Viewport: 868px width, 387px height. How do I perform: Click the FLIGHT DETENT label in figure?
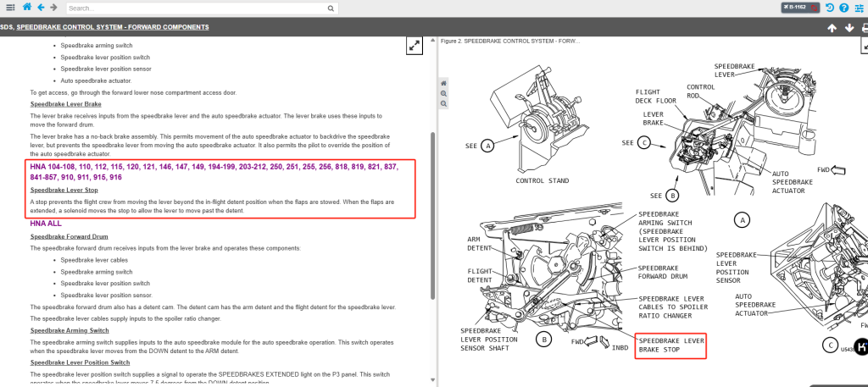(480, 276)
